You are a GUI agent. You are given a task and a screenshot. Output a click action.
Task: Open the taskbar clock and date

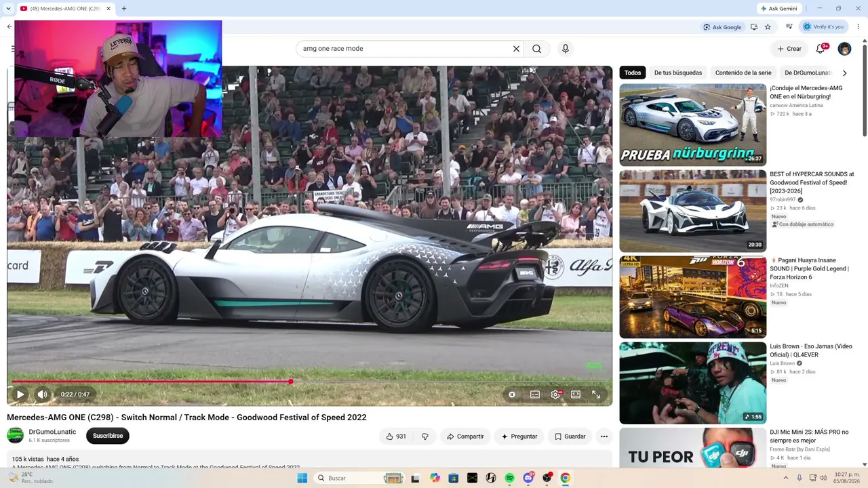(x=847, y=478)
